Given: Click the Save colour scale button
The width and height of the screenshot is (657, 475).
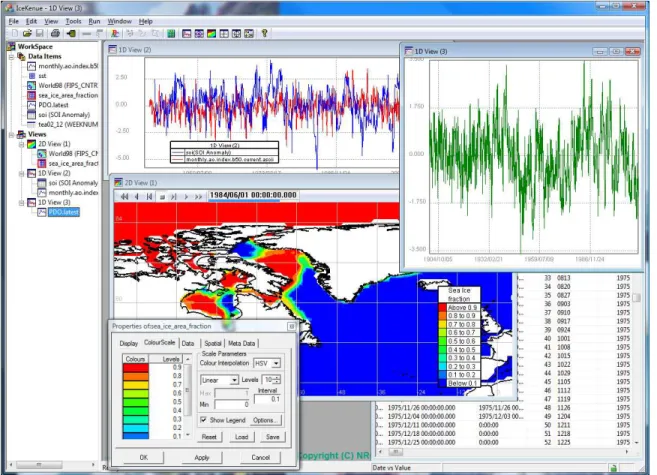Looking at the screenshot, I should (273, 437).
